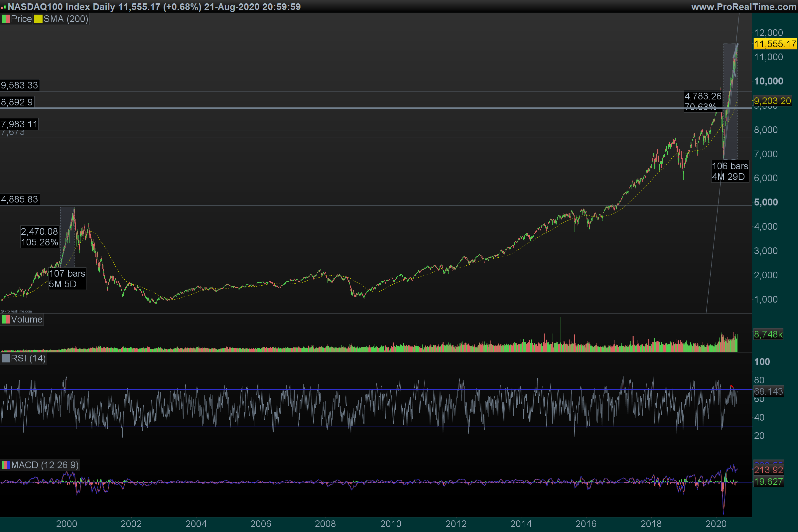The width and height of the screenshot is (798, 532).
Task: Click the small ©ProRealTime.com copyright text
Action: point(16,311)
